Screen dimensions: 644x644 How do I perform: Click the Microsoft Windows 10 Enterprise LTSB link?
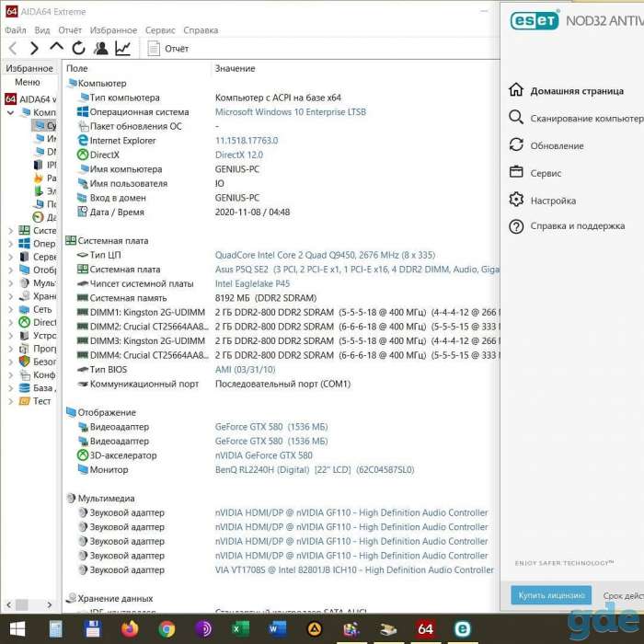coord(291,112)
